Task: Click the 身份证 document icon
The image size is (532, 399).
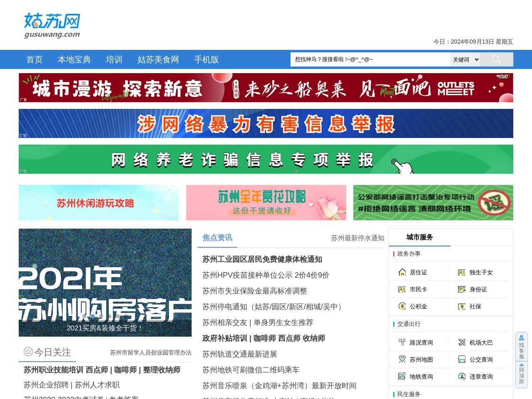Action: pos(462,289)
